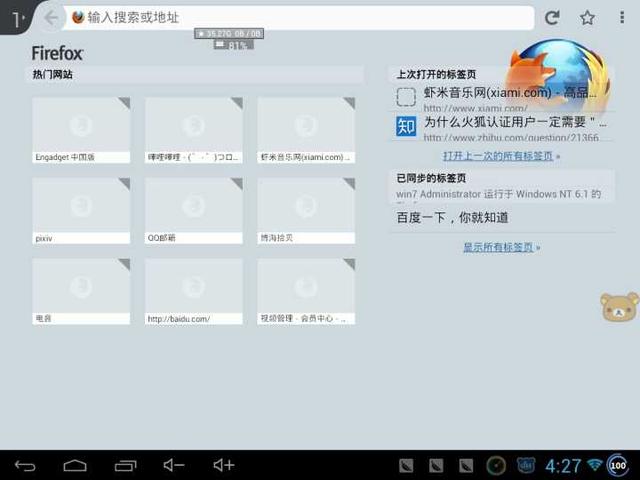Viewport: 640px width, 480px height.
Task: Tap the blue bear tray icon
Action: tap(526, 465)
